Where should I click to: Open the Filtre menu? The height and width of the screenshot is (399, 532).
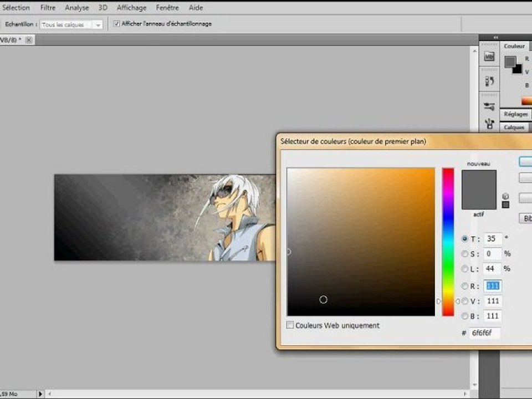point(48,7)
